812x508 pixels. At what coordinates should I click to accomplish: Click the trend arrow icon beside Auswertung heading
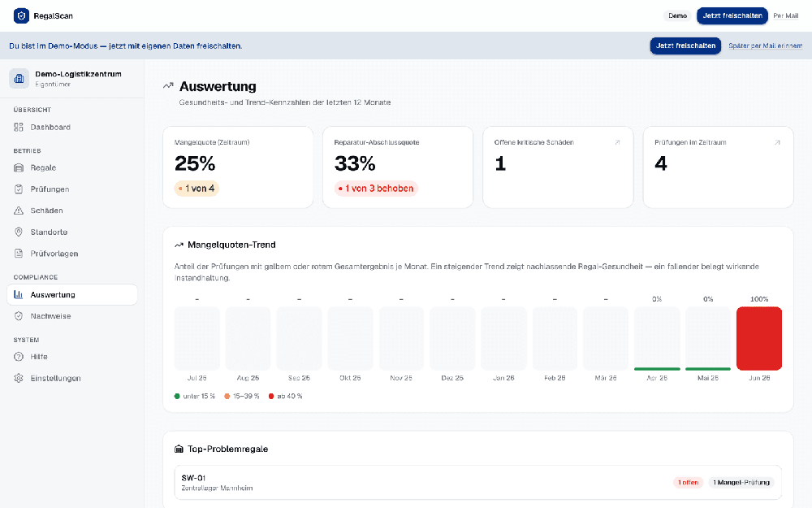tap(168, 86)
